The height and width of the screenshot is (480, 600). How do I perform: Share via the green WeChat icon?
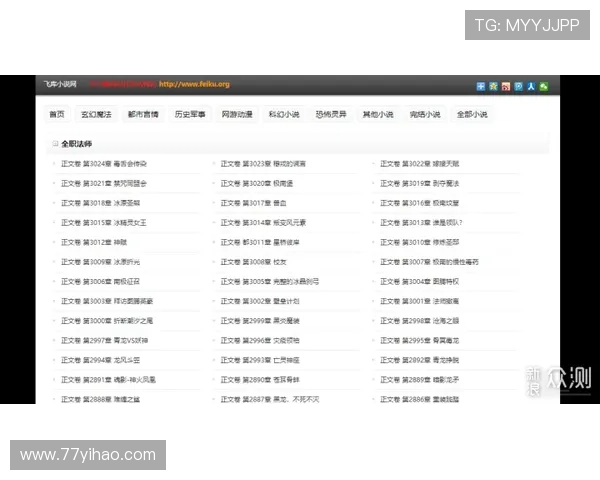tap(544, 87)
